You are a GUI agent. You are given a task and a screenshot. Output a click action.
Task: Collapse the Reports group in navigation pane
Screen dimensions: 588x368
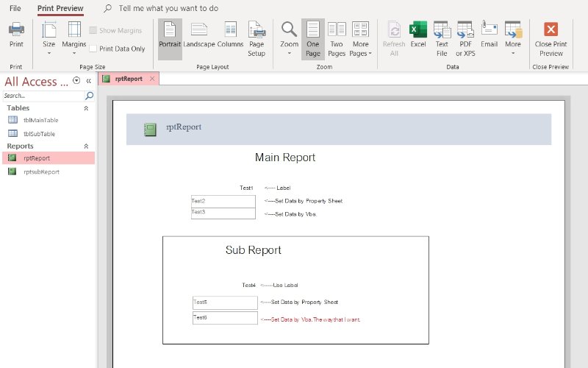pyautogui.click(x=86, y=146)
